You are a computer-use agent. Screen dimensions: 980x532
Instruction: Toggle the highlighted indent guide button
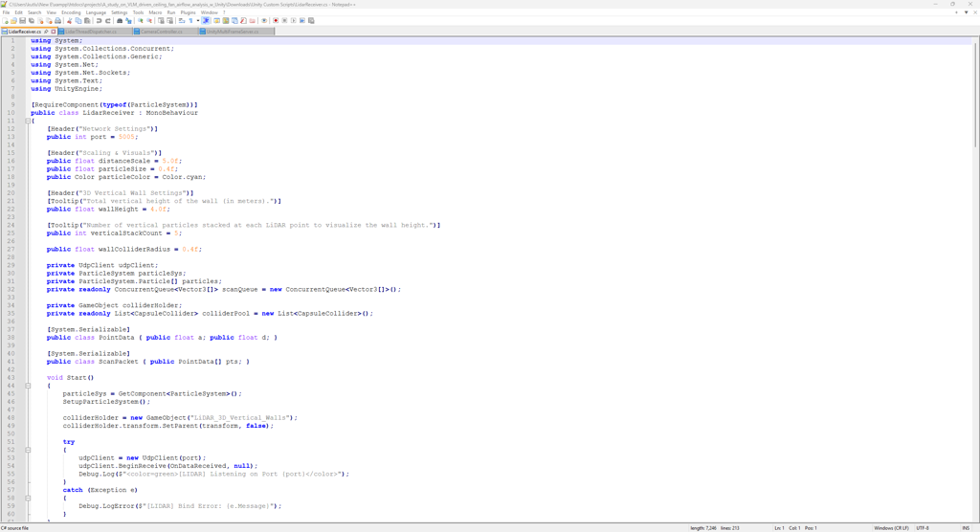[206, 21]
